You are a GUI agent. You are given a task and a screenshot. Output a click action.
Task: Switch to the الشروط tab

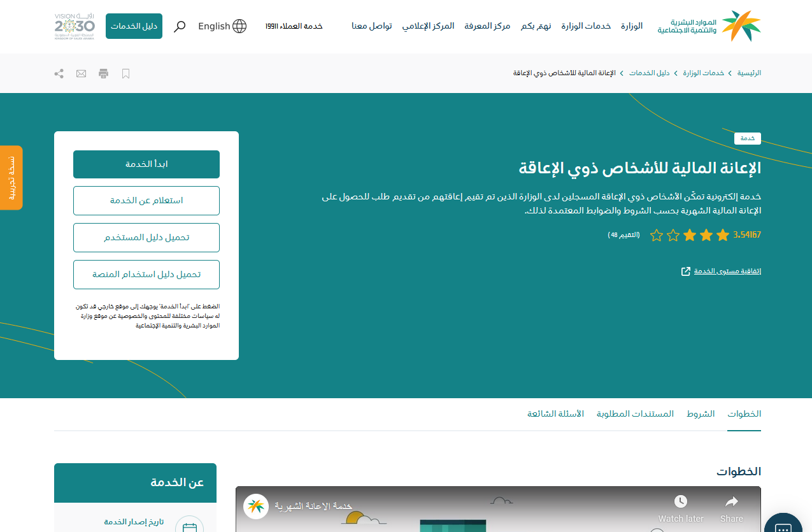[x=701, y=414]
